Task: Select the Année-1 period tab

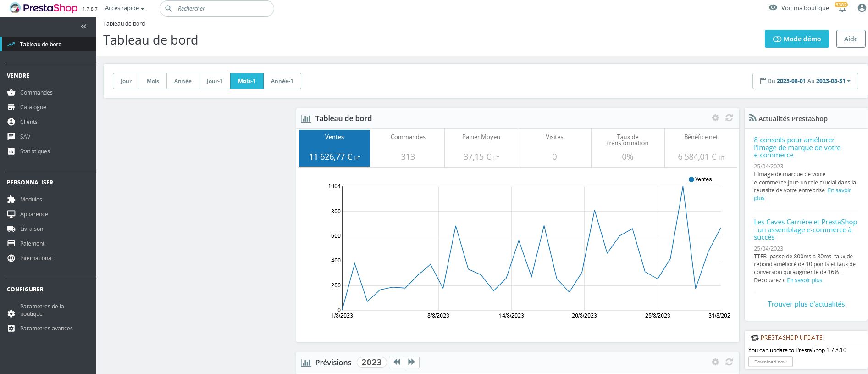Action: [x=282, y=81]
